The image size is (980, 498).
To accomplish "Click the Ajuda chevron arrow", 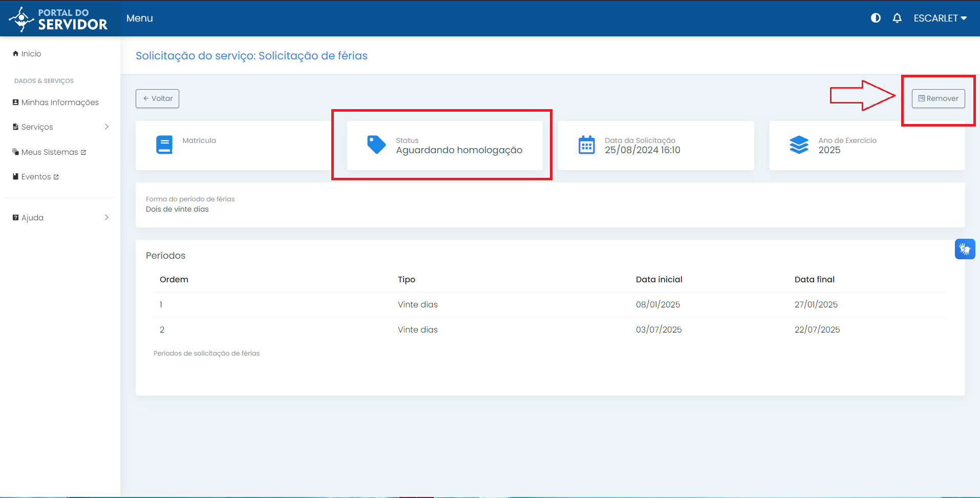I will coord(106,217).
